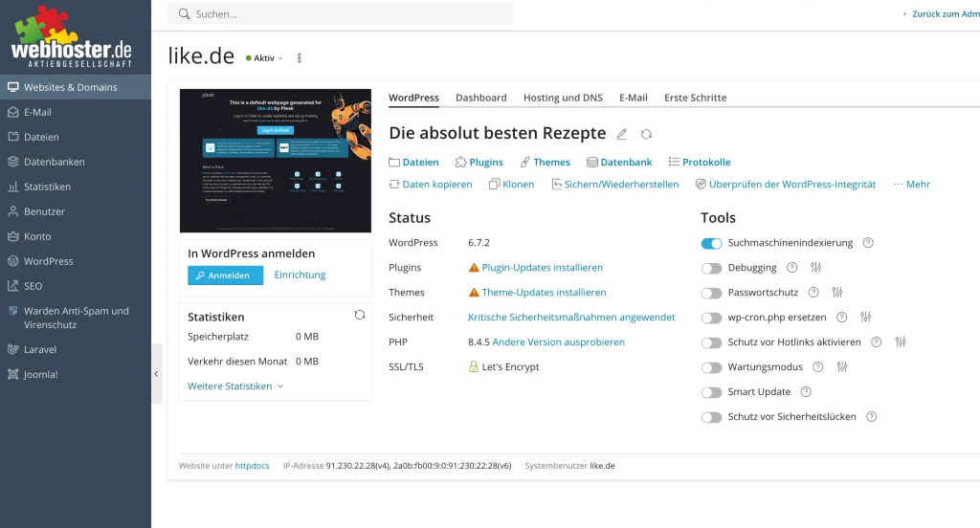Screen dimensions: 980x528
Task: Refresh the Statistiken panel
Action: pos(360,315)
